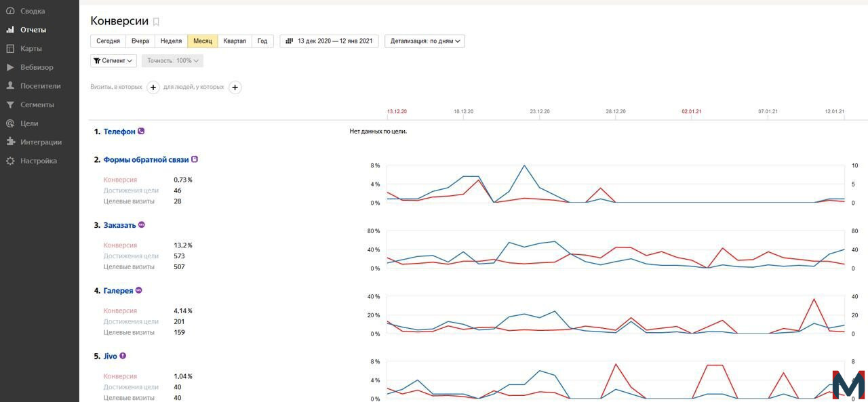The width and height of the screenshot is (868, 402).
Task: Open Цели in the sidebar
Action: point(29,123)
